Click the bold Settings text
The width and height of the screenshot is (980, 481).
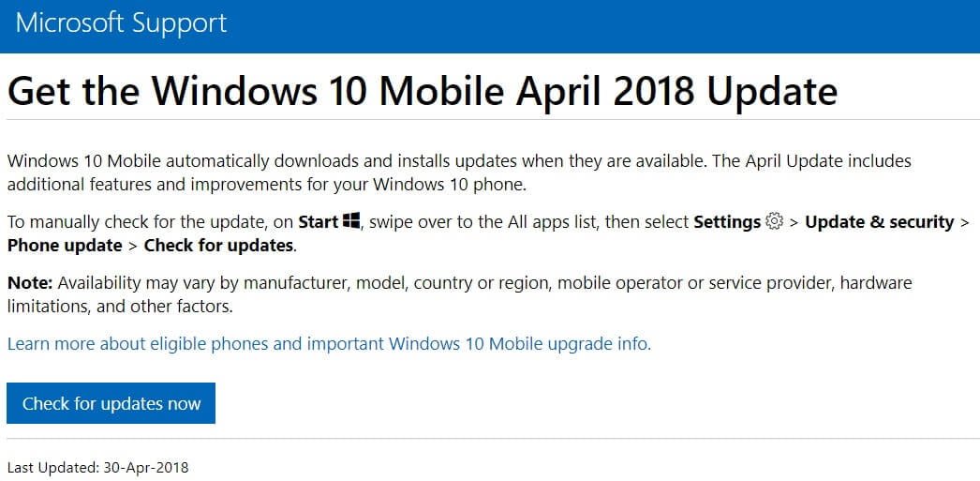[x=726, y=222]
